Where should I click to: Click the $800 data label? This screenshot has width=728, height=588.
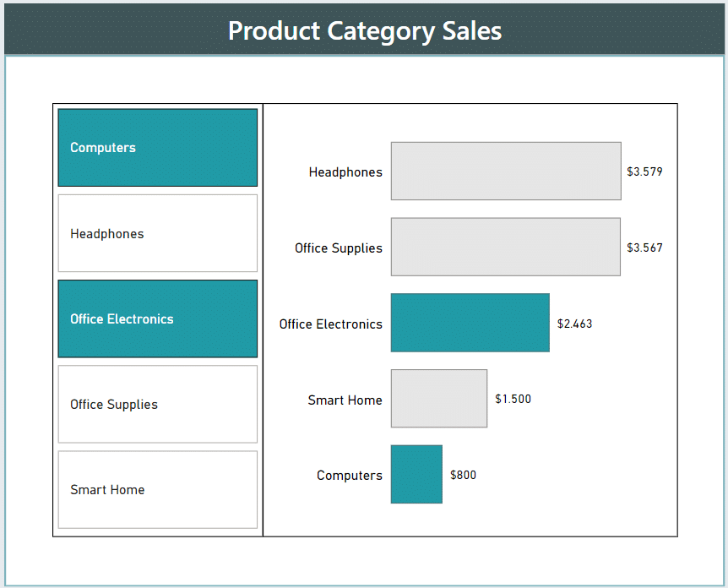[463, 475]
